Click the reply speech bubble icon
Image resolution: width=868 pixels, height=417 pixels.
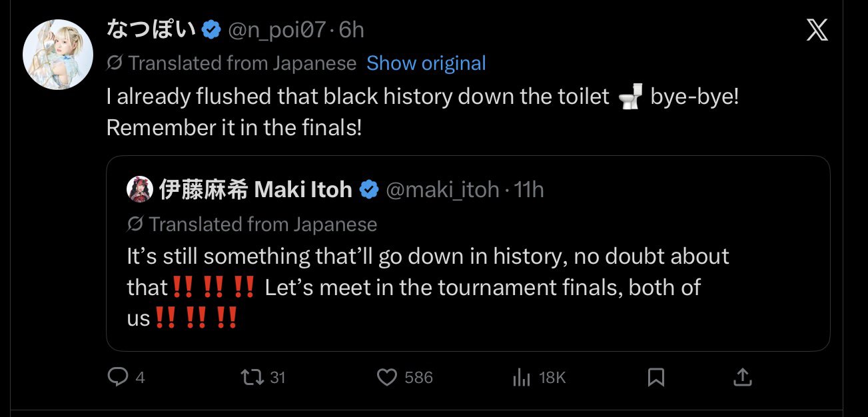coord(118,378)
